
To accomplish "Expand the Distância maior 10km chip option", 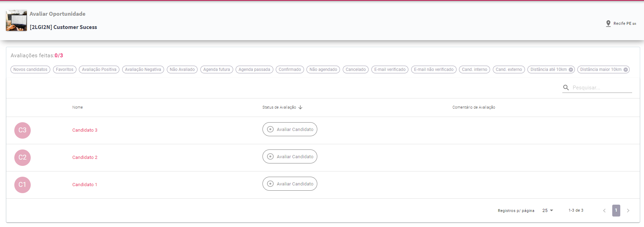I will [x=626, y=69].
